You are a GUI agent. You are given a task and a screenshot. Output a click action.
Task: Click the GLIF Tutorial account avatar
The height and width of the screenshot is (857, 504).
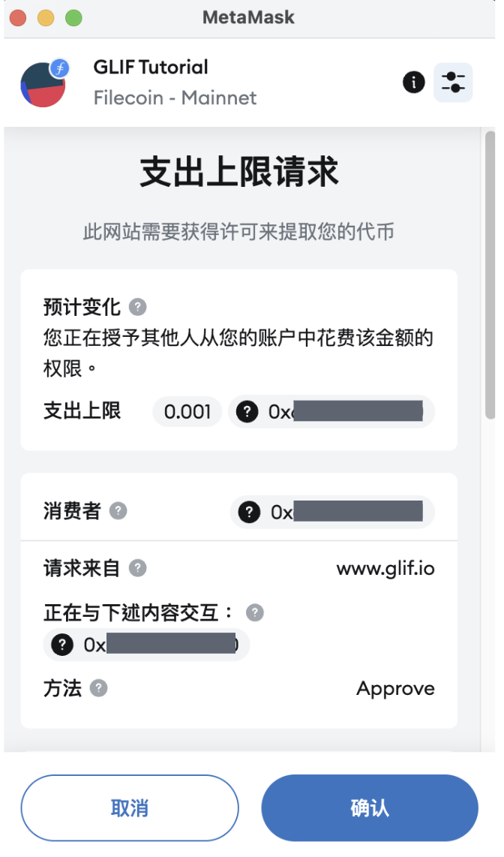43,83
